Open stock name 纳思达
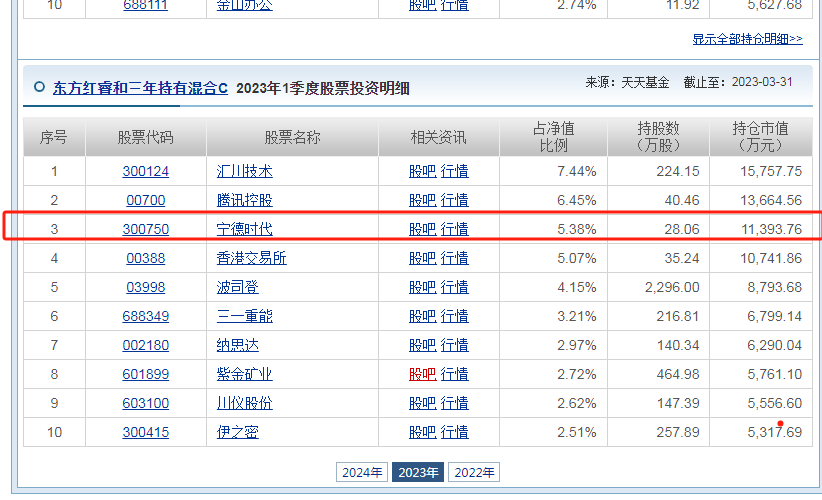The width and height of the screenshot is (822, 500). click(237, 345)
